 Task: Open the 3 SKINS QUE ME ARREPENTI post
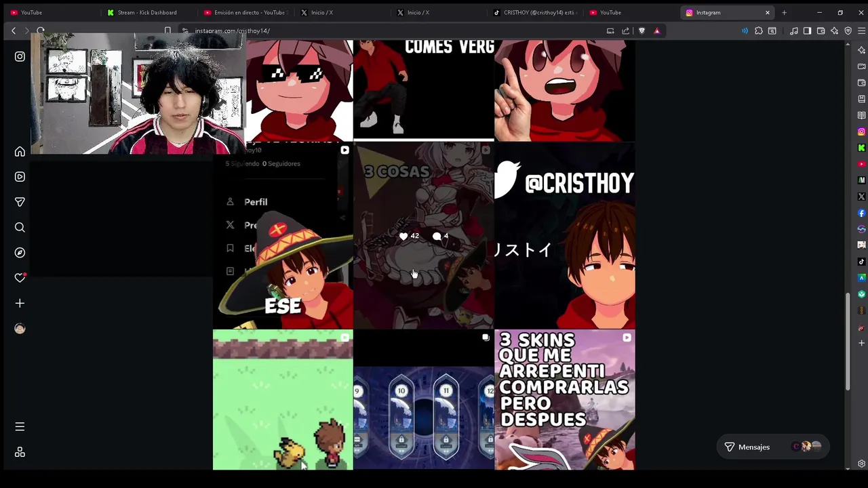click(x=565, y=401)
